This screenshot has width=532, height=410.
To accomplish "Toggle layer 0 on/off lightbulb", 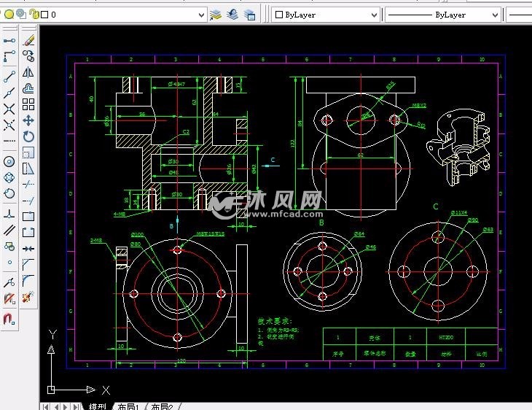I will [x=9, y=14].
